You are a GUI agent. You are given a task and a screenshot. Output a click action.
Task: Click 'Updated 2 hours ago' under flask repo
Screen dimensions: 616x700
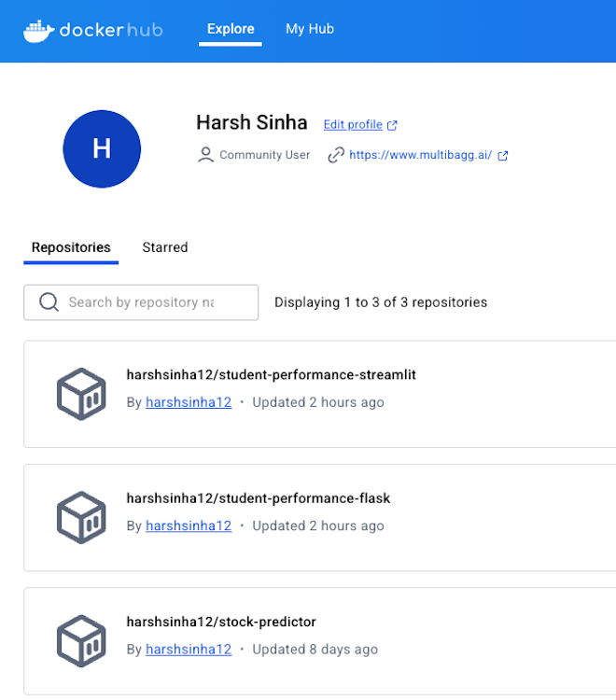pyautogui.click(x=318, y=525)
